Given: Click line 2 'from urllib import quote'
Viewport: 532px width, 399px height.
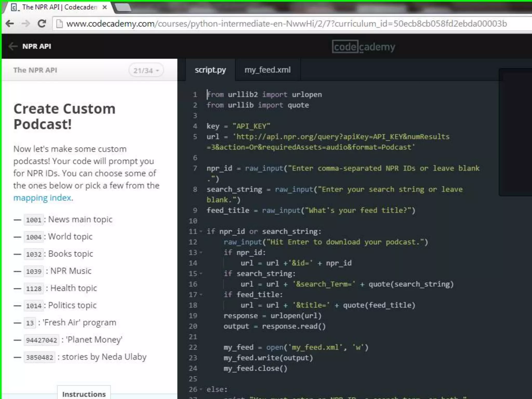Looking at the screenshot, I should pos(258,105).
